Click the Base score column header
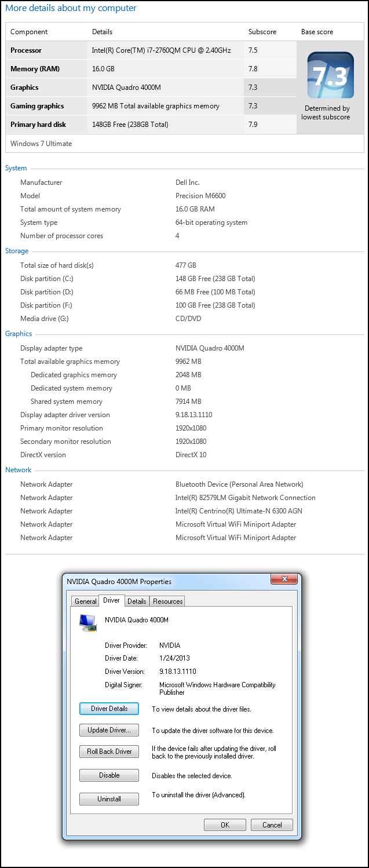The image size is (369, 868). 317,32
